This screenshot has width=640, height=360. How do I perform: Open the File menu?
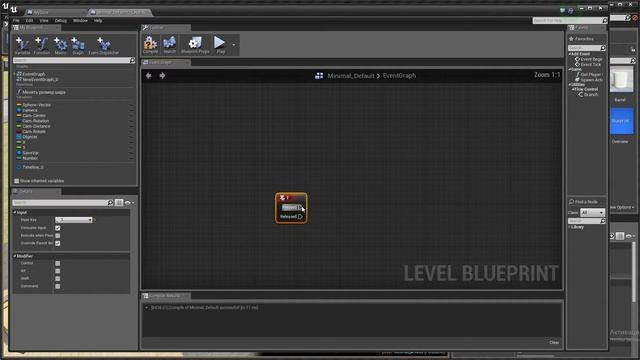pos(16,20)
